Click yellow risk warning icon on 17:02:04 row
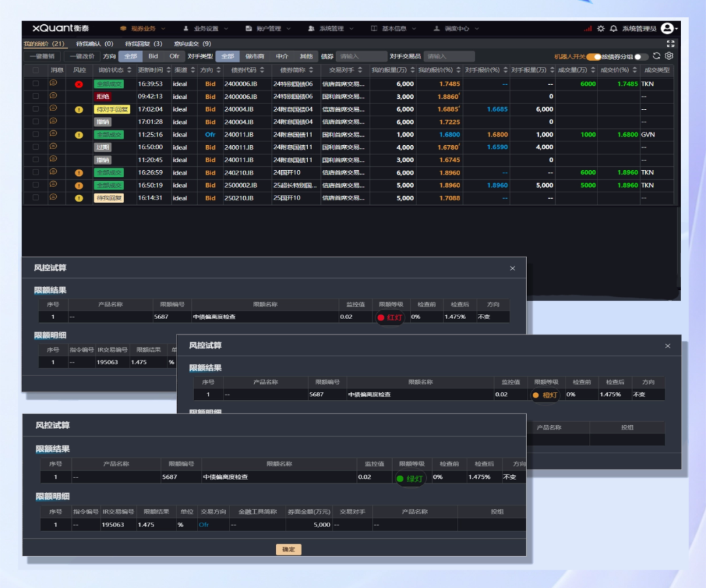The width and height of the screenshot is (706, 588). tap(79, 110)
